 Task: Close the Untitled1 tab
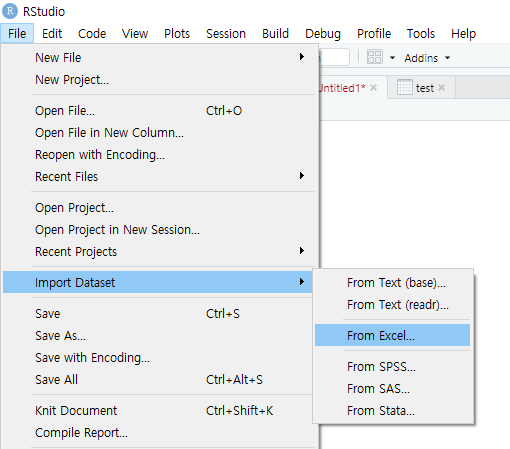click(373, 88)
